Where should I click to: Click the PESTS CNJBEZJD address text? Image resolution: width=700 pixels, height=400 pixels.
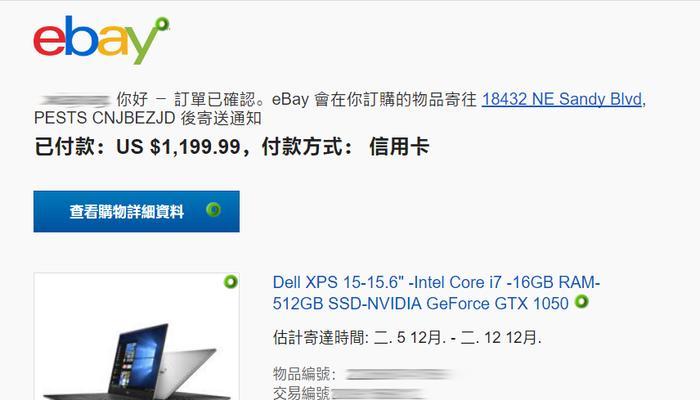(104, 118)
